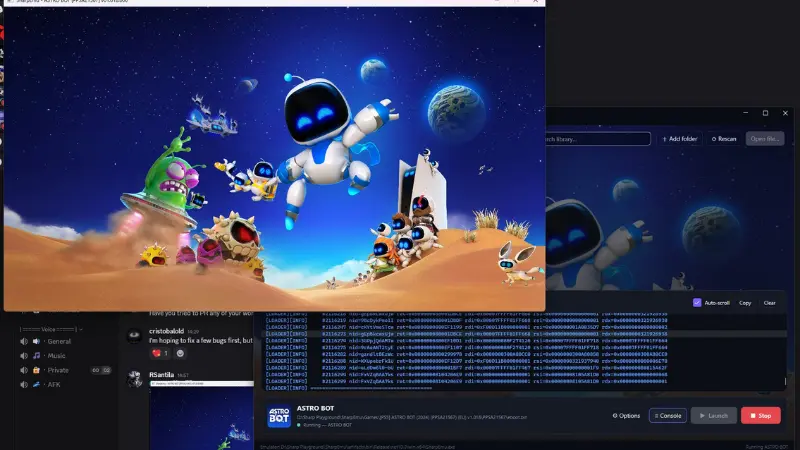Screen dimensions: 800x450
Task: Minimize the emulator launcher window
Action: 745,113
